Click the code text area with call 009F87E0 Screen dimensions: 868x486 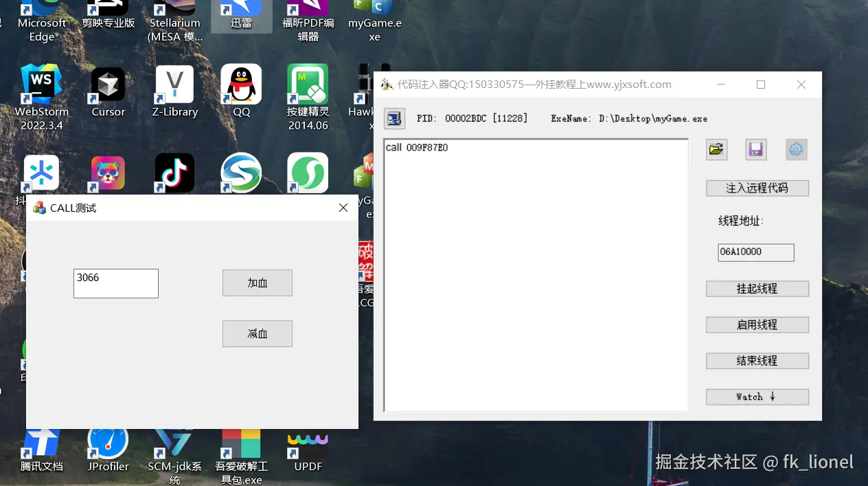tap(536, 275)
